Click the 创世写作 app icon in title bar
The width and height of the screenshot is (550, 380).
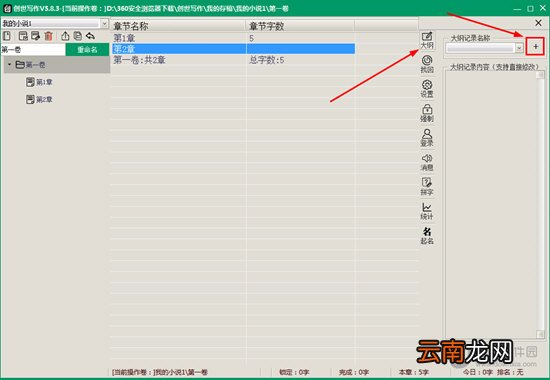(7, 8)
